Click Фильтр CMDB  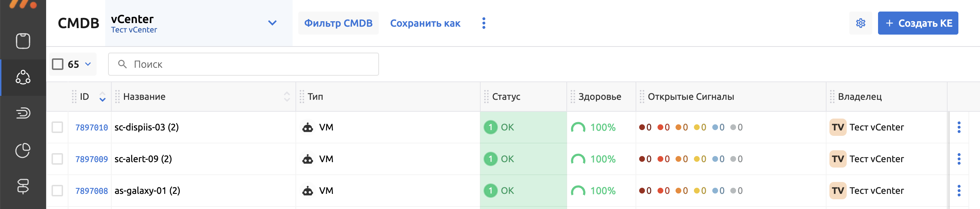338,23
